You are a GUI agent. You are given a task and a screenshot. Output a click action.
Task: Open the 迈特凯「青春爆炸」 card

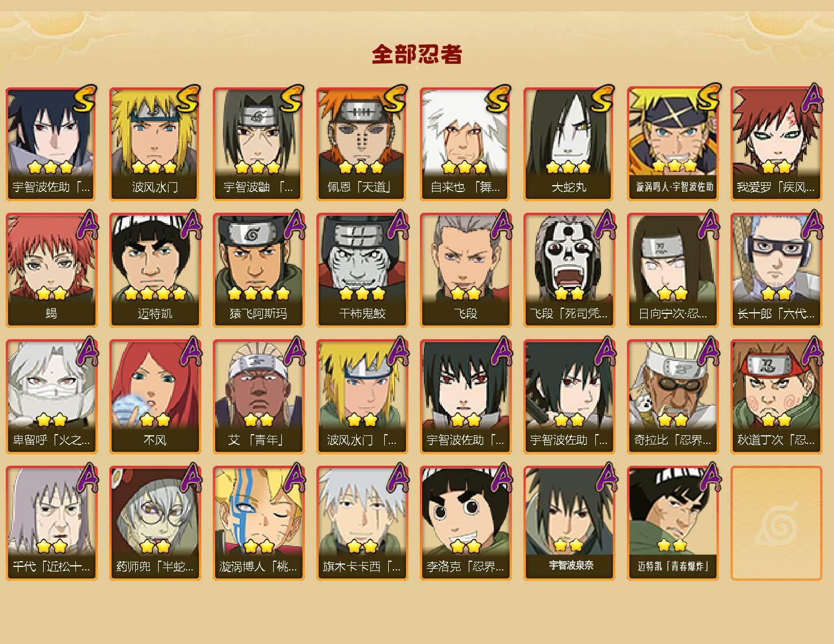pos(672,523)
